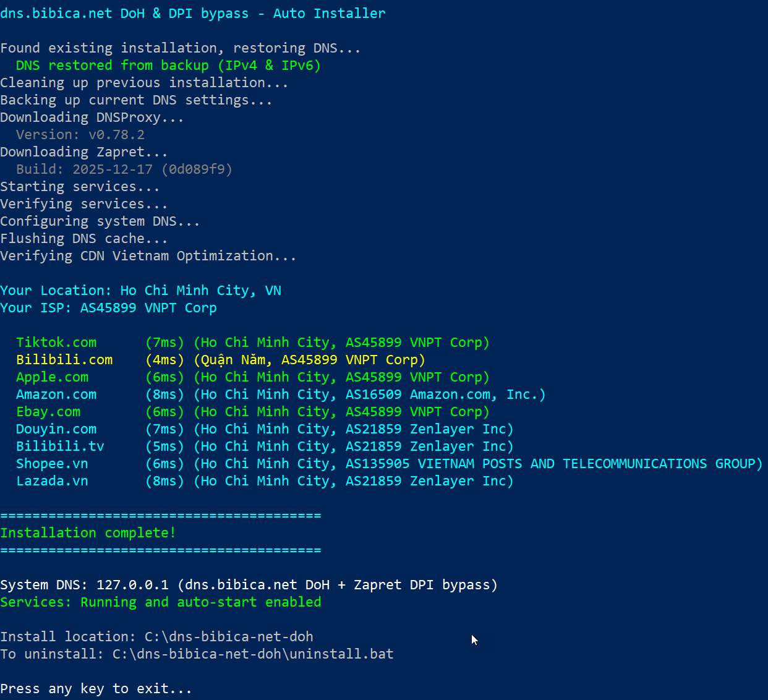The image size is (768, 700).
Task: Click 'AS21859 Zenlayer Inc' on Douyin.com row
Action: click(x=425, y=429)
